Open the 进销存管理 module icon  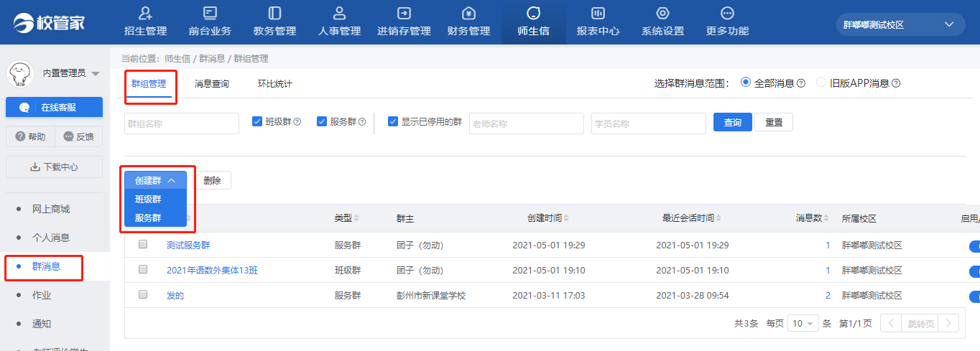(x=404, y=13)
